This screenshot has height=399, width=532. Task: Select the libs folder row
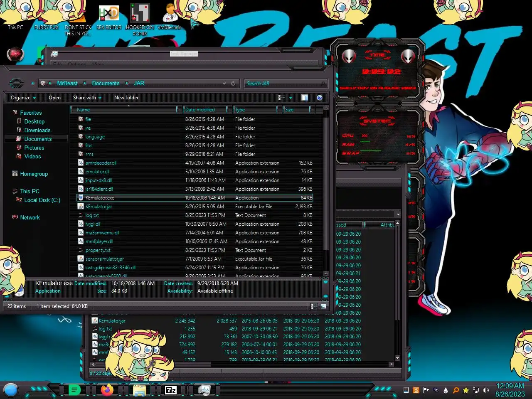click(x=195, y=145)
